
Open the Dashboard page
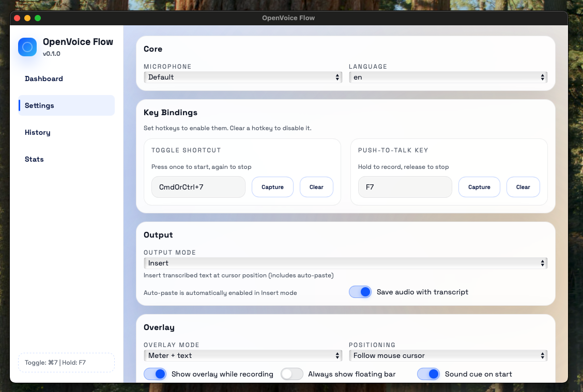66,79
